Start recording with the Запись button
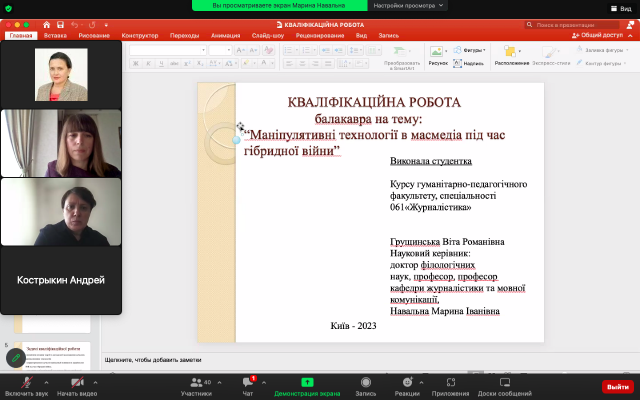This screenshot has height=400, width=640. coord(365,385)
